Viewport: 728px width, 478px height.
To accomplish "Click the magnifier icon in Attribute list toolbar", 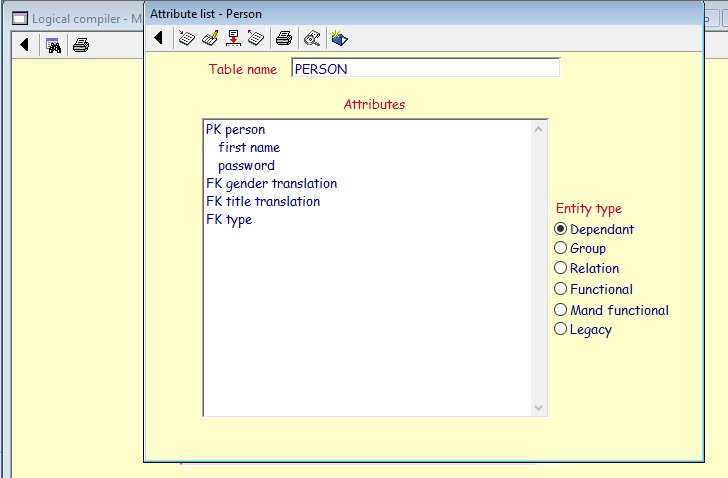I will [312, 39].
